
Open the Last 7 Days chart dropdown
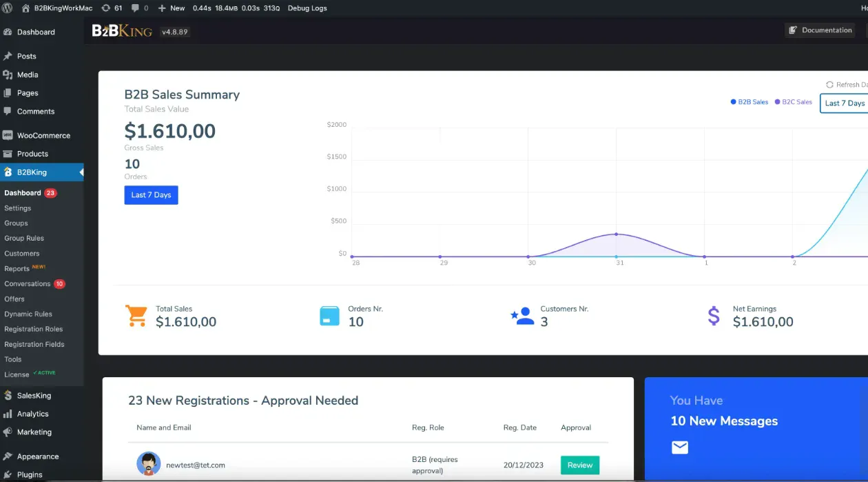(x=844, y=103)
